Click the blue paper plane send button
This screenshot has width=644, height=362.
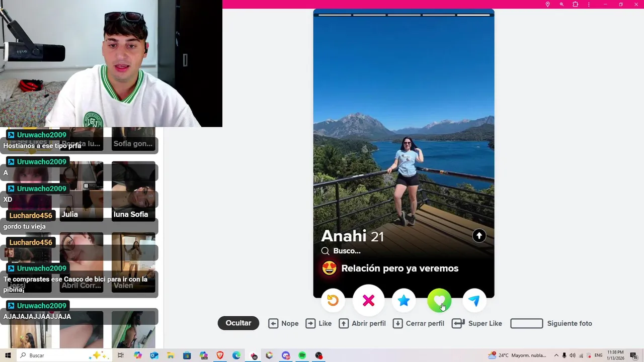pyautogui.click(x=474, y=301)
